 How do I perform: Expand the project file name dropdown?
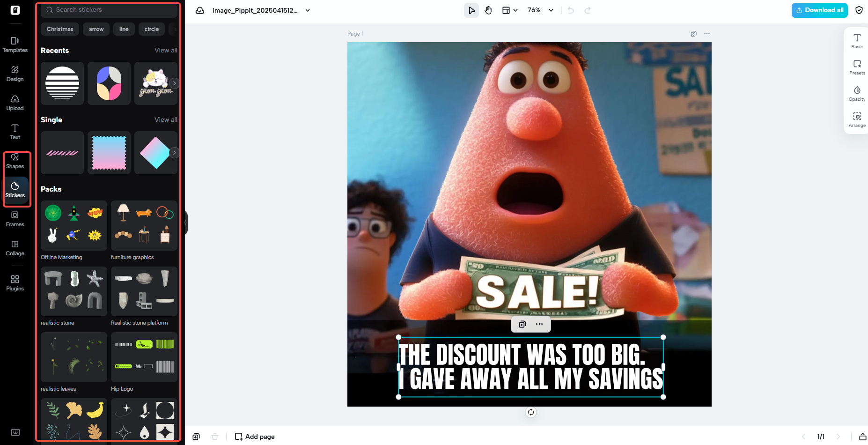coord(308,10)
